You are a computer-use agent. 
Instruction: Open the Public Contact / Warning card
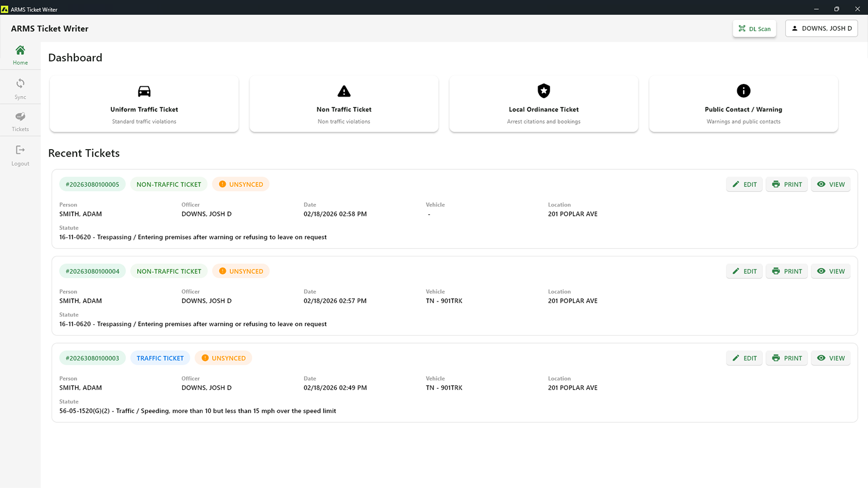point(743,104)
